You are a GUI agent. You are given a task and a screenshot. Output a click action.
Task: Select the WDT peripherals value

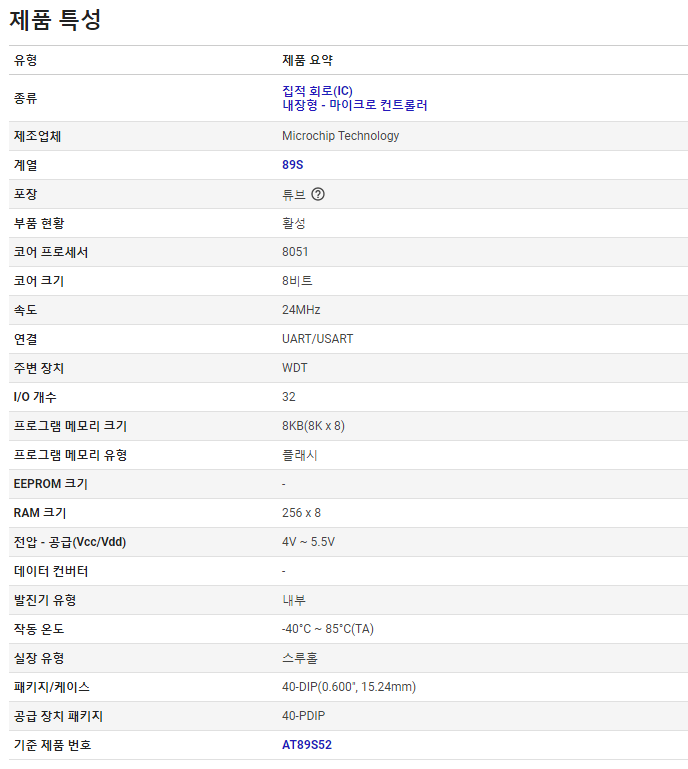295,368
